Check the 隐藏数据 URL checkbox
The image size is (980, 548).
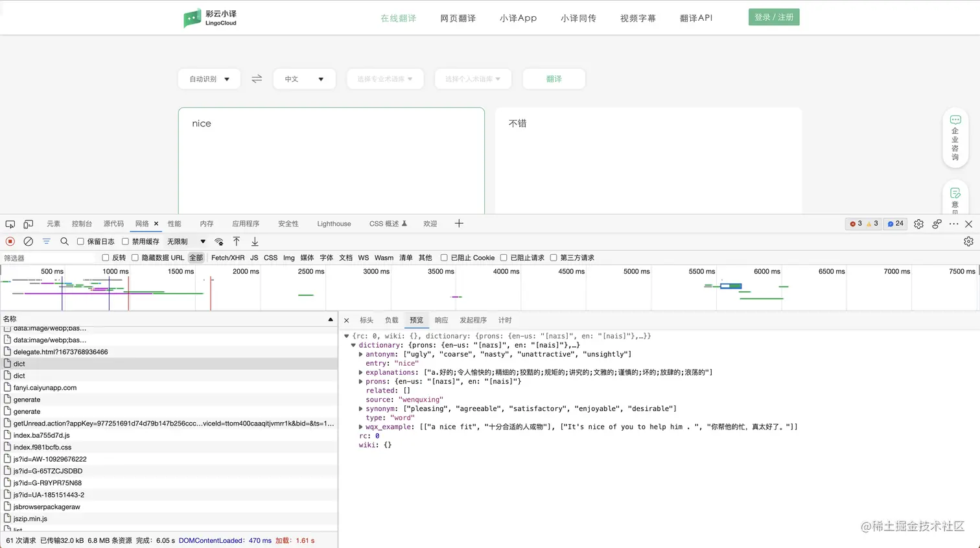(x=135, y=257)
